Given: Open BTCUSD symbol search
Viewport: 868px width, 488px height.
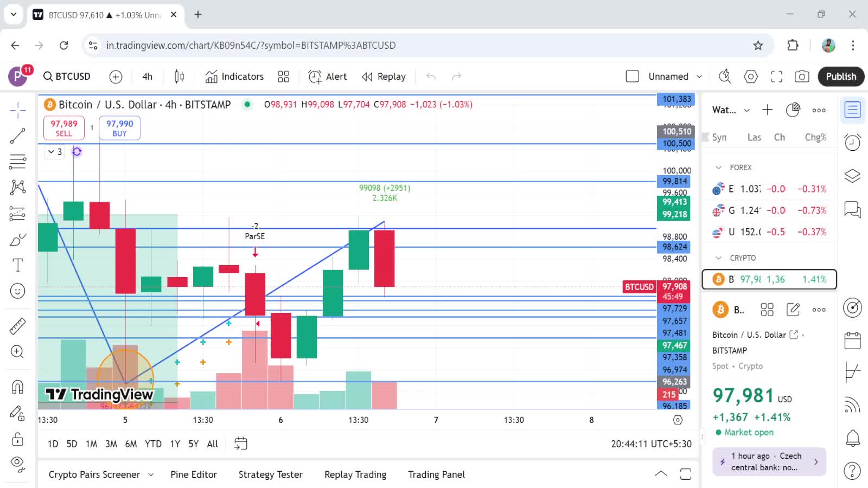Looking at the screenshot, I should 67,76.
